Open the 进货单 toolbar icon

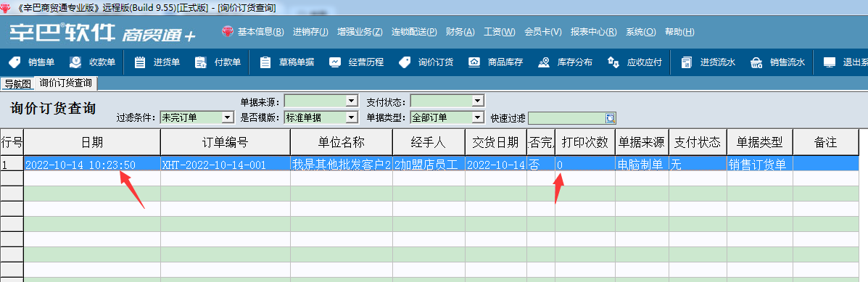tap(140, 62)
